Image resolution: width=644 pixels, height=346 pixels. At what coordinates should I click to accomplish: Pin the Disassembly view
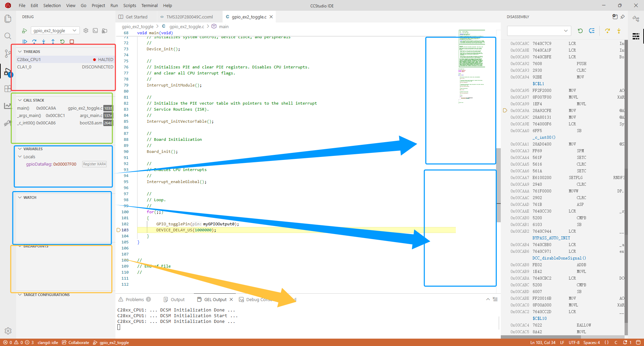(623, 17)
